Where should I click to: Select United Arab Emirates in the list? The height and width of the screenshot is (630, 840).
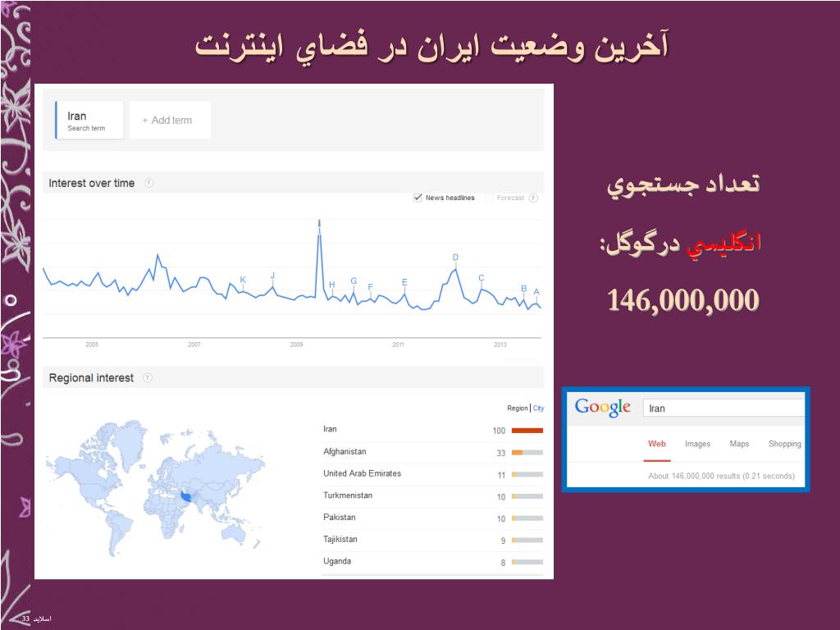click(x=362, y=473)
